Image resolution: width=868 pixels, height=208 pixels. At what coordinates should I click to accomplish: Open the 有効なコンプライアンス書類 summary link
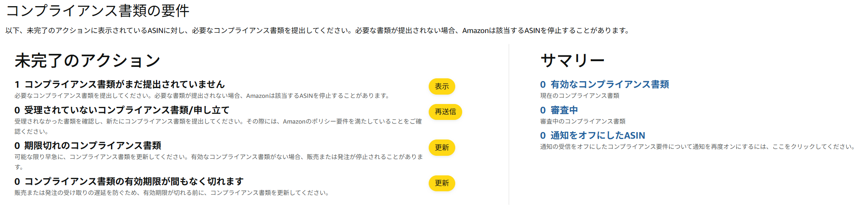[604, 84]
